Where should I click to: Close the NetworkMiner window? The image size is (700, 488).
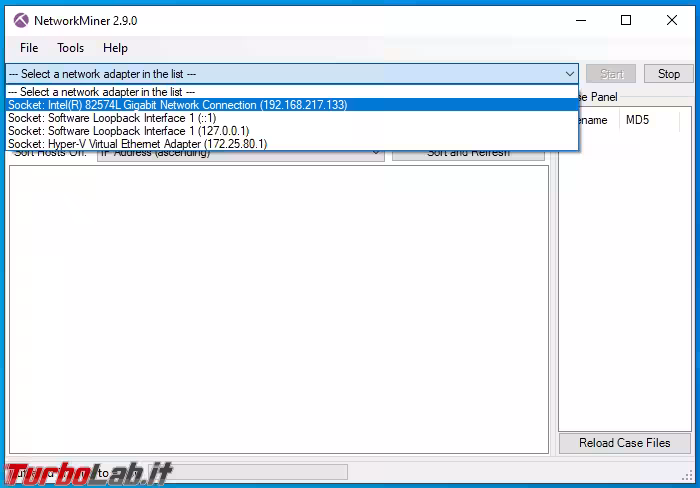click(x=671, y=21)
